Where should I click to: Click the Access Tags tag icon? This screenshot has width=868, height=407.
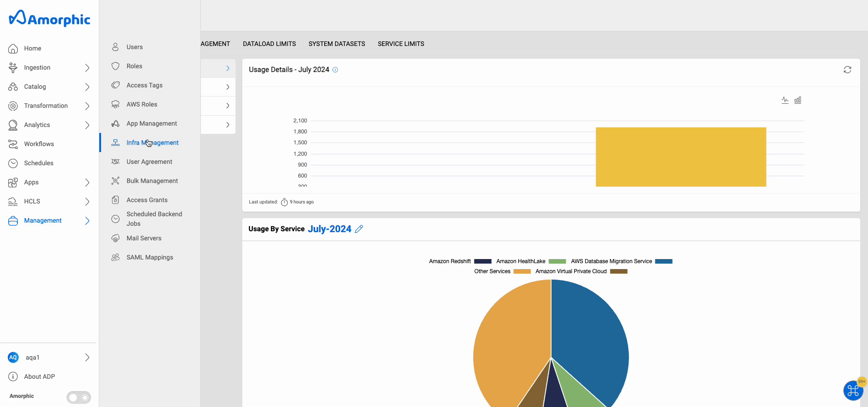[116, 85]
